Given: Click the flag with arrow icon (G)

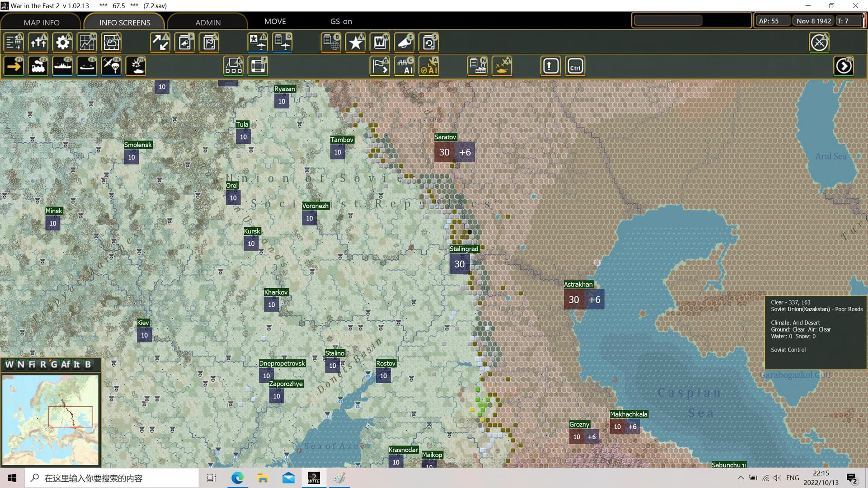Looking at the screenshot, I should (x=380, y=66).
